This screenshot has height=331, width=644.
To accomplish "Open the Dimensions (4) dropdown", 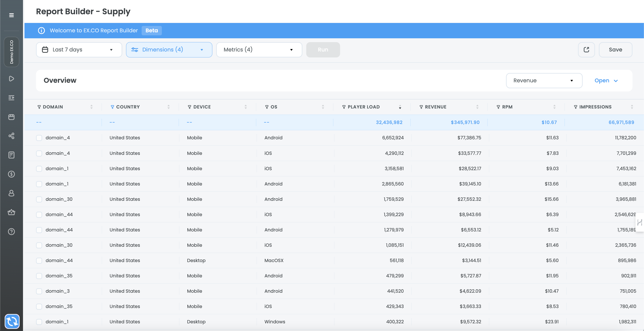I will (169, 50).
